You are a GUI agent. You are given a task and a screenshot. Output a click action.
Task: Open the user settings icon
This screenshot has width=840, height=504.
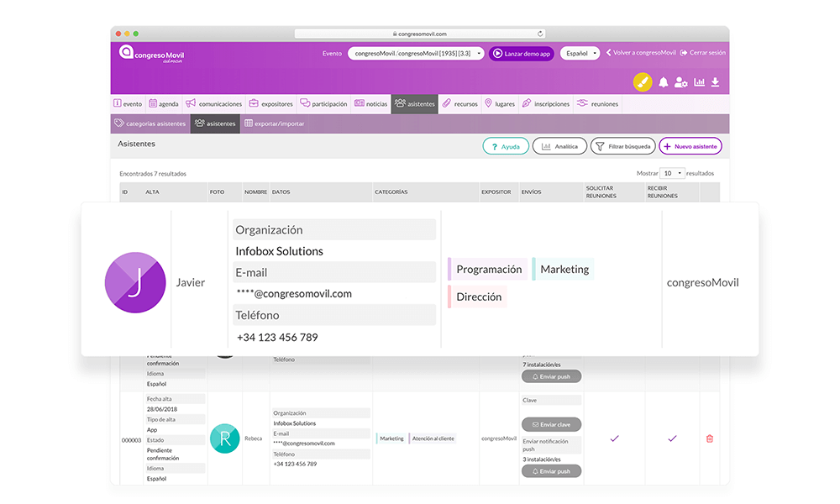pyautogui.click(x=681, y=82)
